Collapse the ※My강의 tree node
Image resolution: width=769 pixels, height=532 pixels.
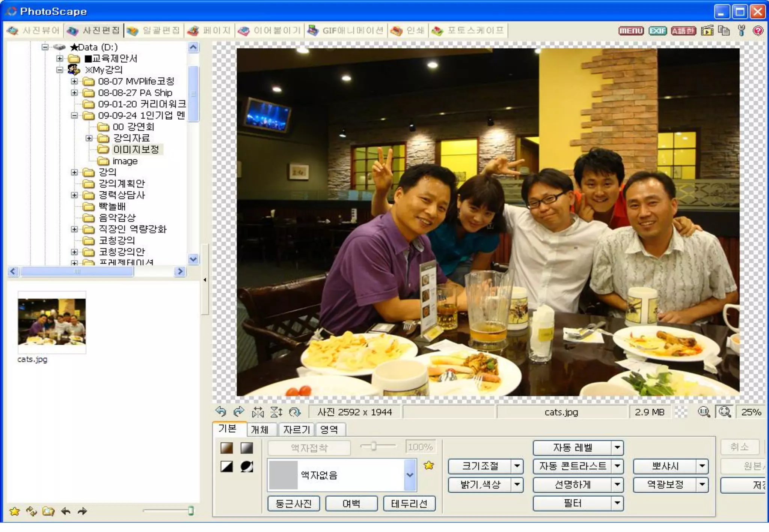60,70
